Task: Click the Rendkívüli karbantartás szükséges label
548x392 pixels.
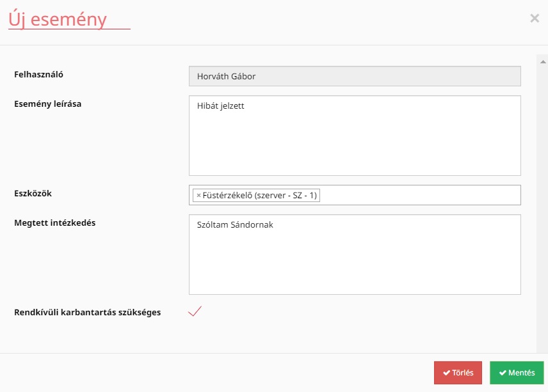Action: point(87,313)
